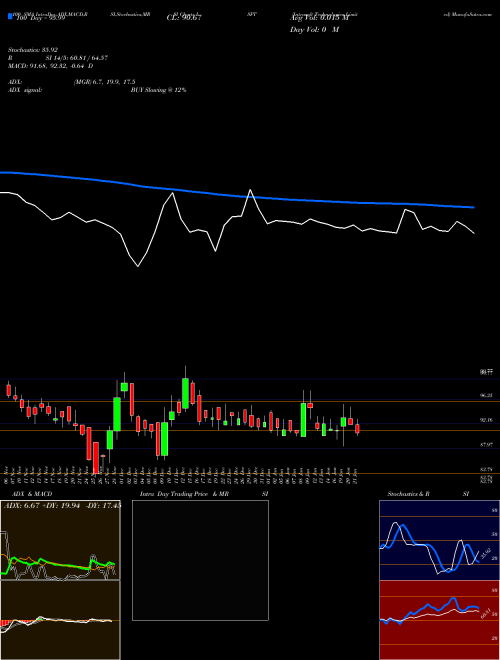Image resolution: width=500 pixels, height=660 pixels.
Task: Click the 'CL: 90.67' closing price label
Action: (x=185, y=19)
